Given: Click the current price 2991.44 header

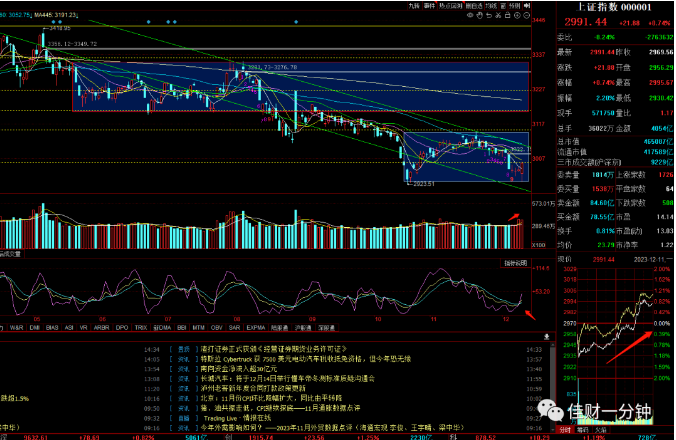Looking at the screenshot, I should 585,22.
